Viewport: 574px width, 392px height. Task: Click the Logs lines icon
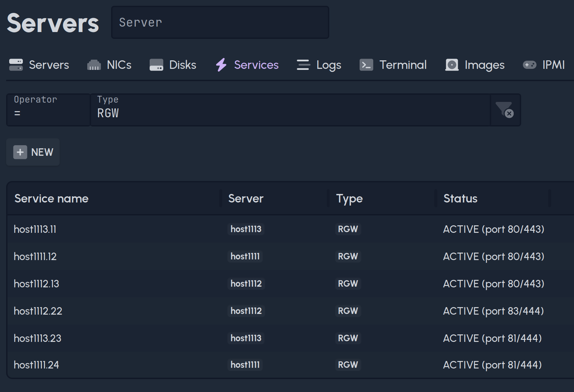click(303, 65)
